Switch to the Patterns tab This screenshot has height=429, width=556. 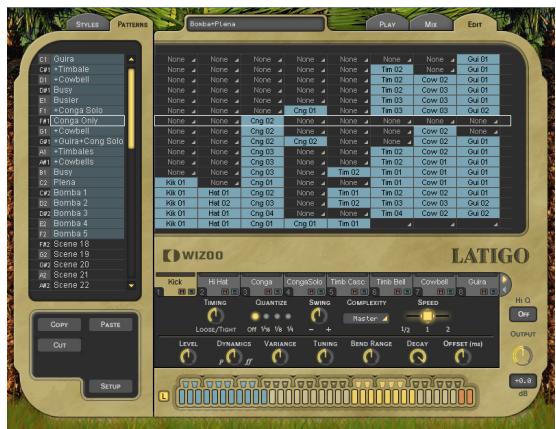click(x=132, y=24)
